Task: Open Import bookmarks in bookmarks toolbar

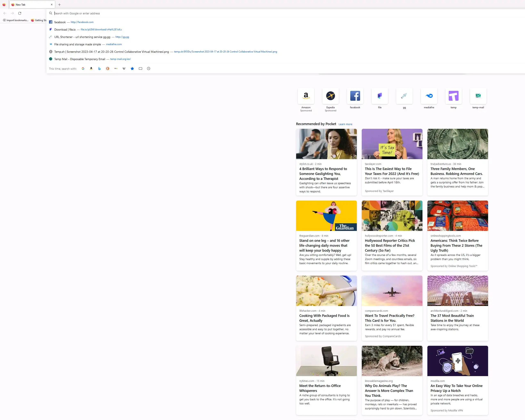Action: click(x=15, y=20)
